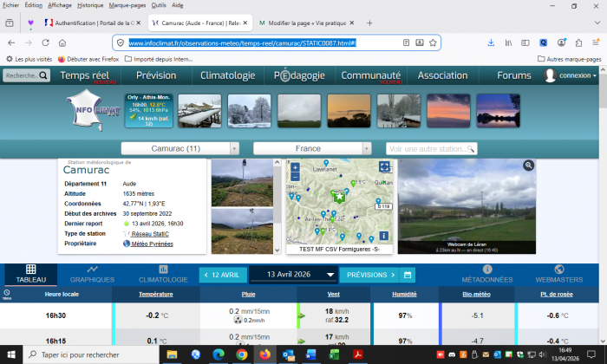Open the Graphiques chart view
The width and height of the screenshot is (607, 364).
(x=92, y=275)
